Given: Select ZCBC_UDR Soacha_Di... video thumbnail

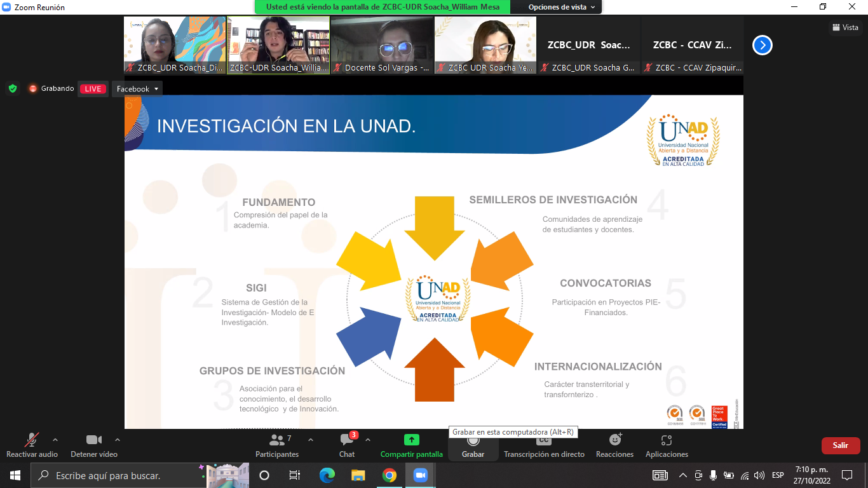Looking at the screenshot, I should [175, 45].
